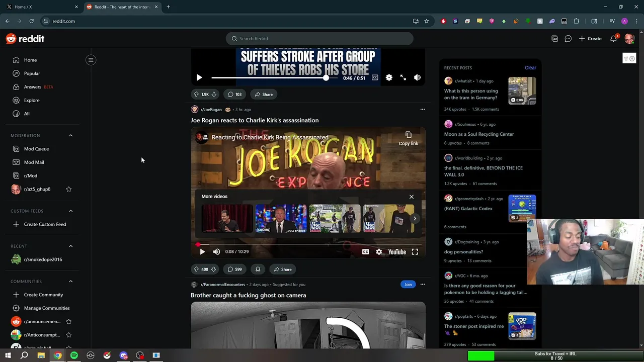Close the More videos overlay

(412, 197)
